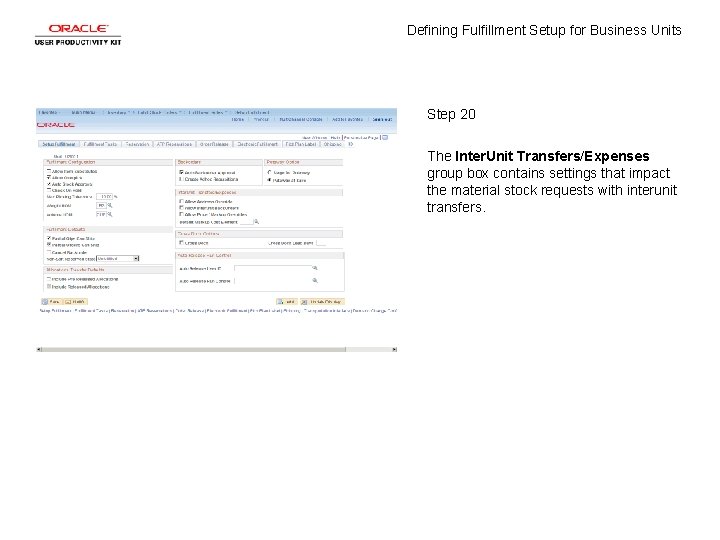Screen dimensions: 720x540
Task: Toggle Create Adhoc Requisitions checkbox
Action: 181,179
